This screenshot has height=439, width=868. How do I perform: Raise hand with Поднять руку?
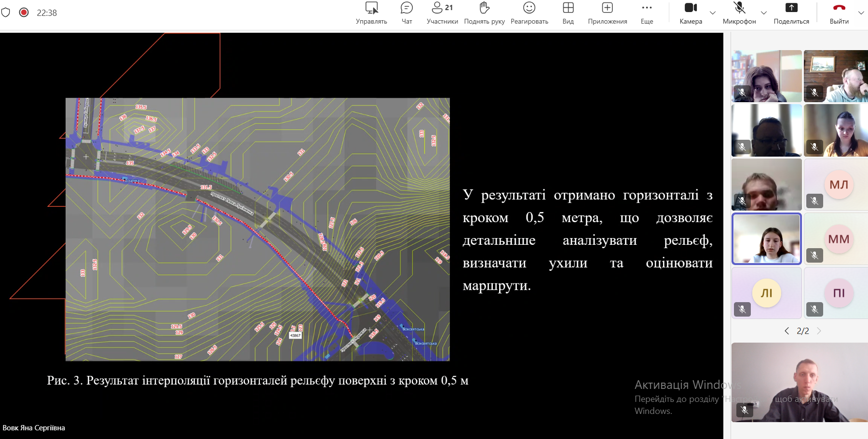484,13
